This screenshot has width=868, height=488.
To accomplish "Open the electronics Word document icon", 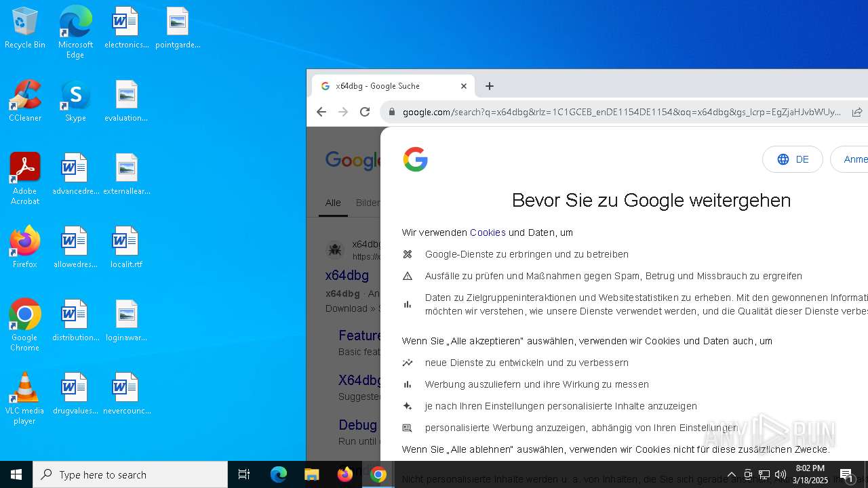I will point(126,28).
